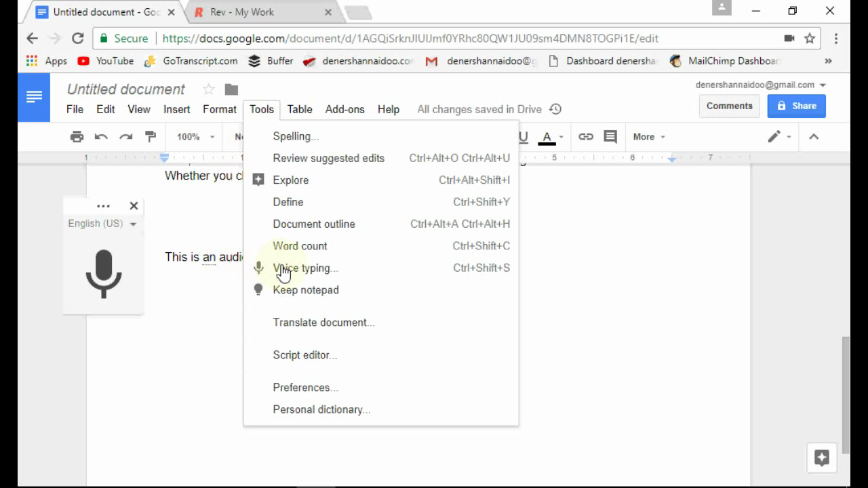Image resolution: width=868 pixels, height=488 pixels.
Task: Click the Redo arrow
Action: click(x=125, y=137)
